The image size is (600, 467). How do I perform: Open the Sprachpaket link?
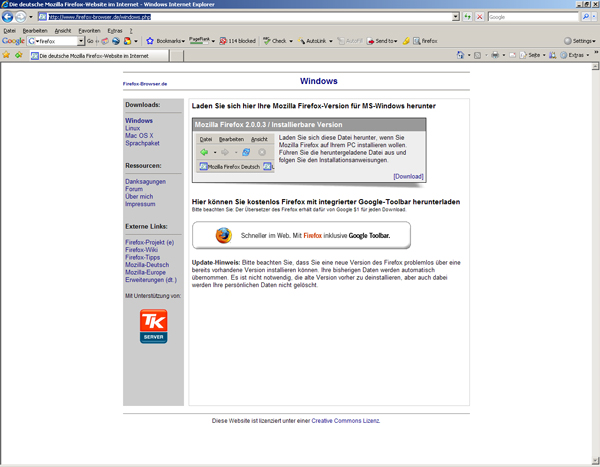click(142, 143)
